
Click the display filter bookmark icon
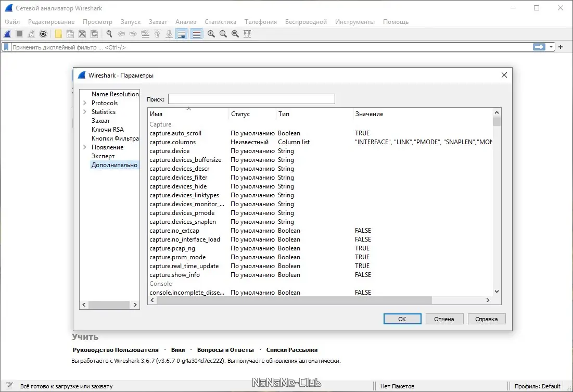point(6,47)
